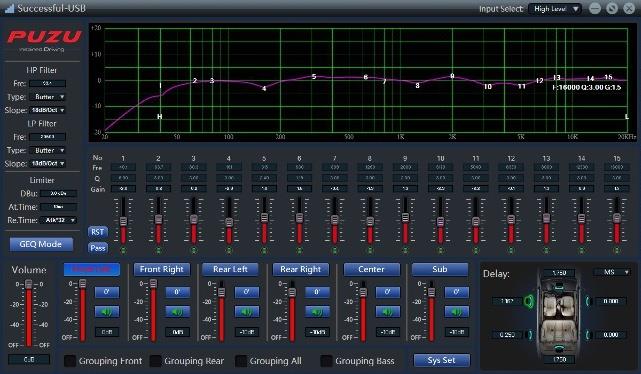Click the GEQ Mode button
Screen dimensions: 641x374
click(41, 244)
